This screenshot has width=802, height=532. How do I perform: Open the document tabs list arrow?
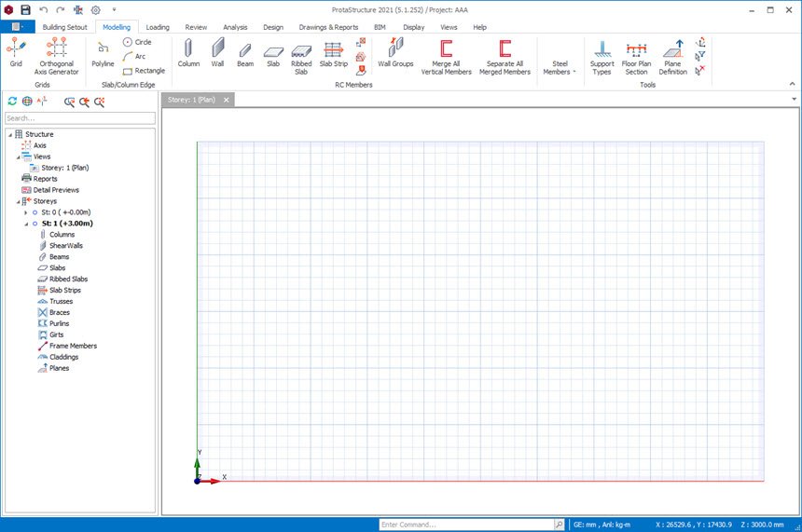pos(794,99)
